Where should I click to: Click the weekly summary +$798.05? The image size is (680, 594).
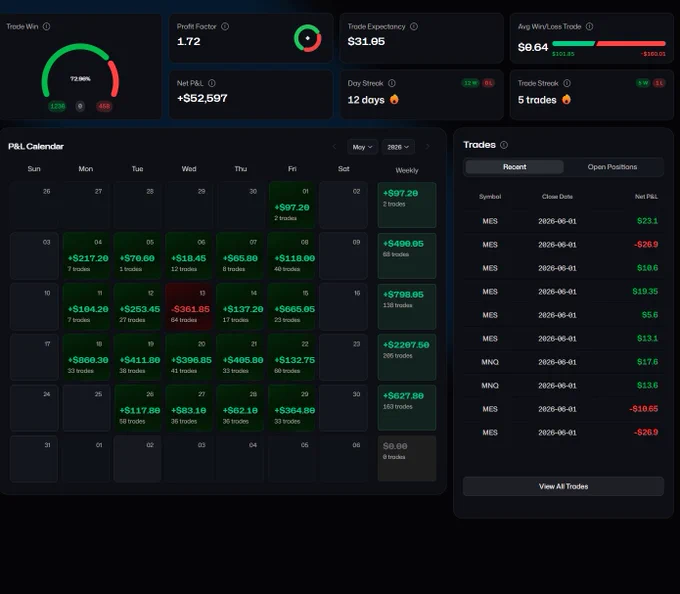[407, 307]
